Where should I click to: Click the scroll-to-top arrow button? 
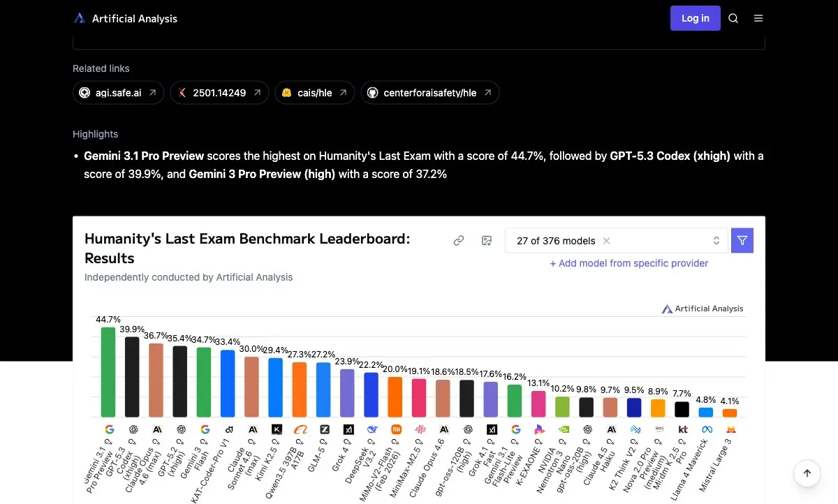[807, 473]
